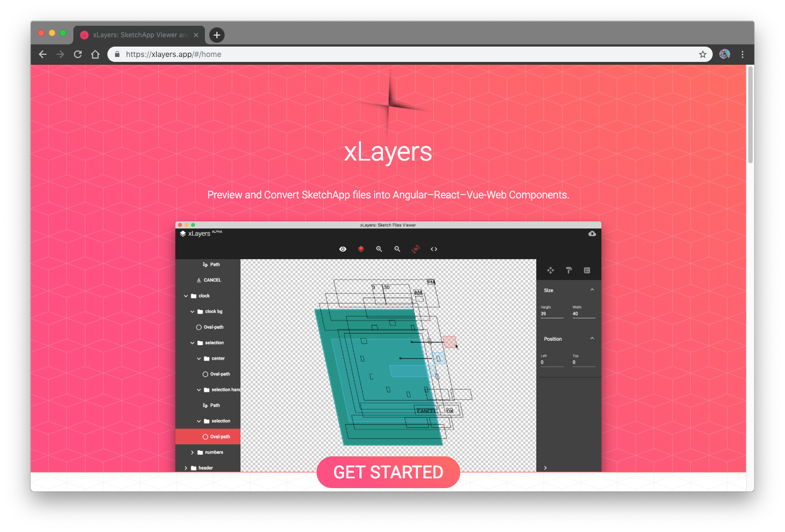Collapse the Position section chevron
The width and height of the screenshot is (785, 532).
(592, 339)
